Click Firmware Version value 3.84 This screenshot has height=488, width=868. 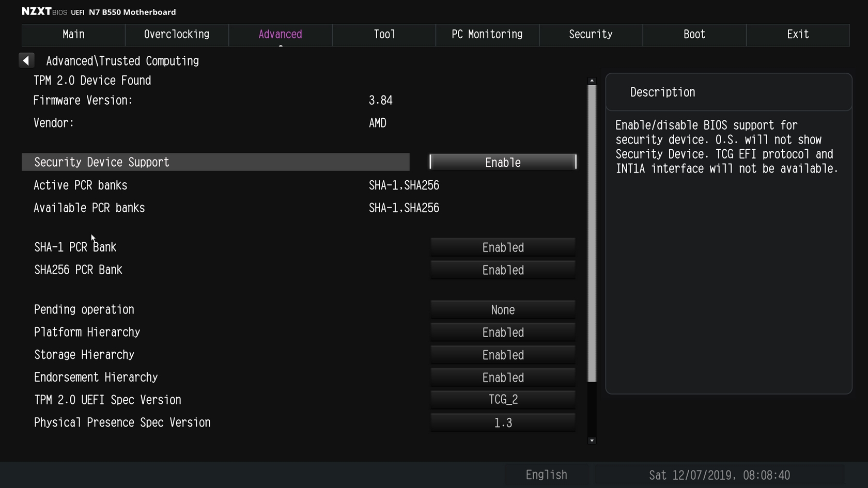point(381,101)
